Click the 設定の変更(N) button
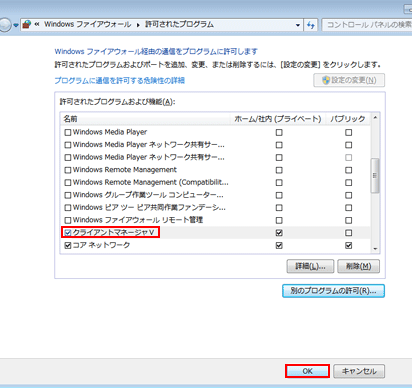The image size is (412, 388). point(349,80)
